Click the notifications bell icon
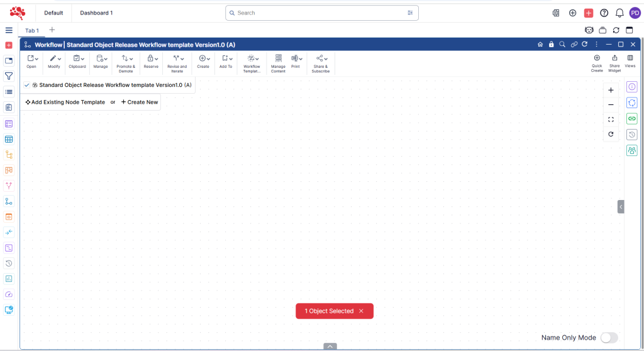This screenshot has width=644, height=351. [619, 13]
